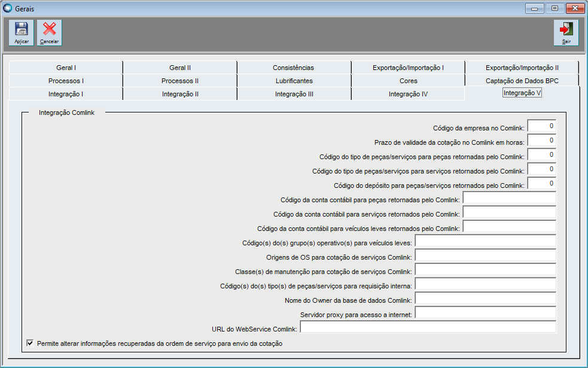Focus Servidor proxy para acesso a internet field
Viewport: 588px width, 368px height.
pos(485,312)
